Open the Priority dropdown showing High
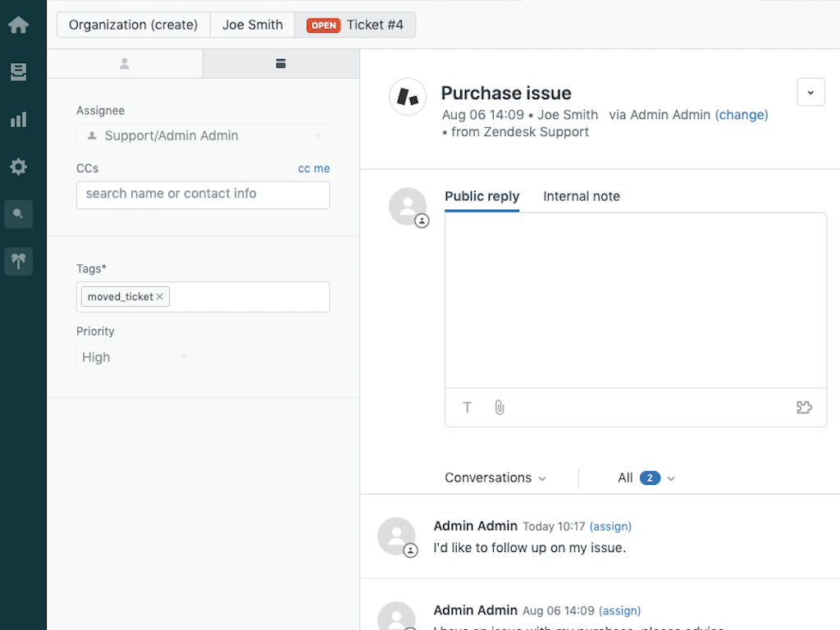This screenshot has height=630, width=840. pyautogui.click(x=136, y=357)
